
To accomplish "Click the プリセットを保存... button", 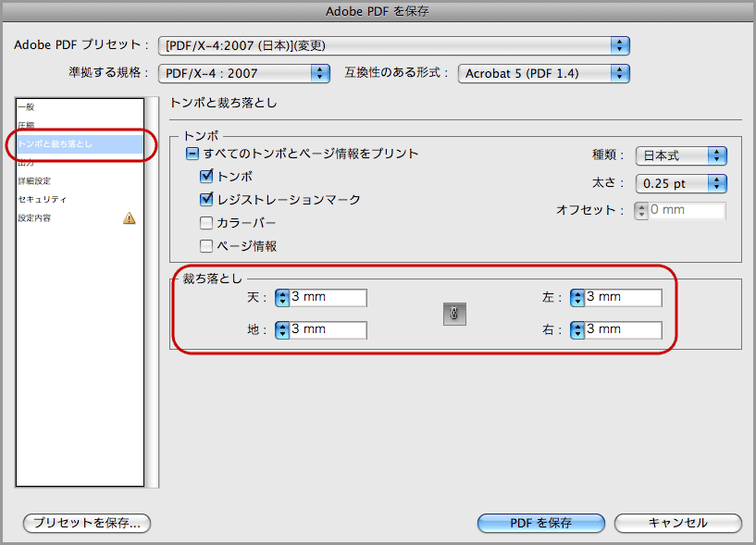I will pos(87,523).
